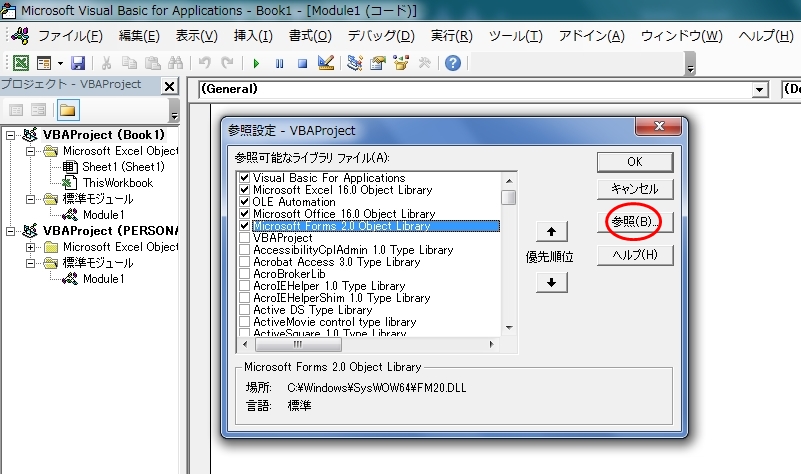Check the VBAProject reference checkbox
This screenshot has height=474, width=801.
(244, 238)
